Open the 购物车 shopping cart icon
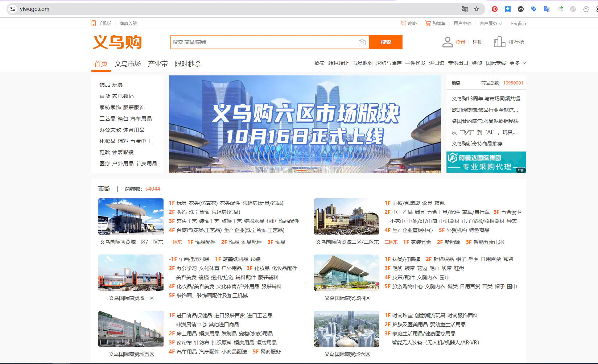 click(428, 23)
